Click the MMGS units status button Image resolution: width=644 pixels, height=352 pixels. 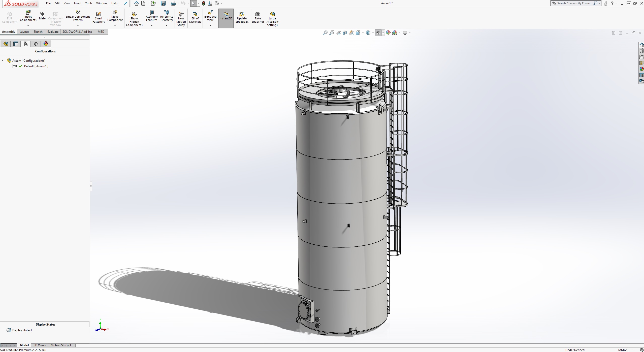(623, 350)
